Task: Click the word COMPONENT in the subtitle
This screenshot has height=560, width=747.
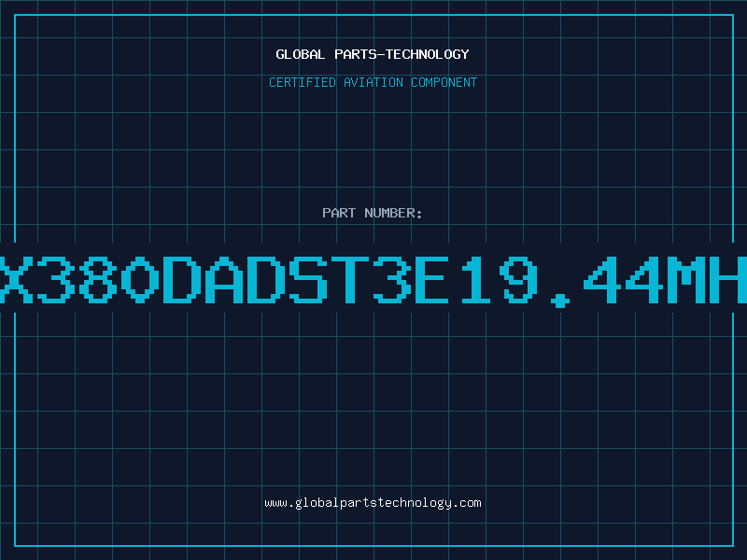Action: (444, 82)
